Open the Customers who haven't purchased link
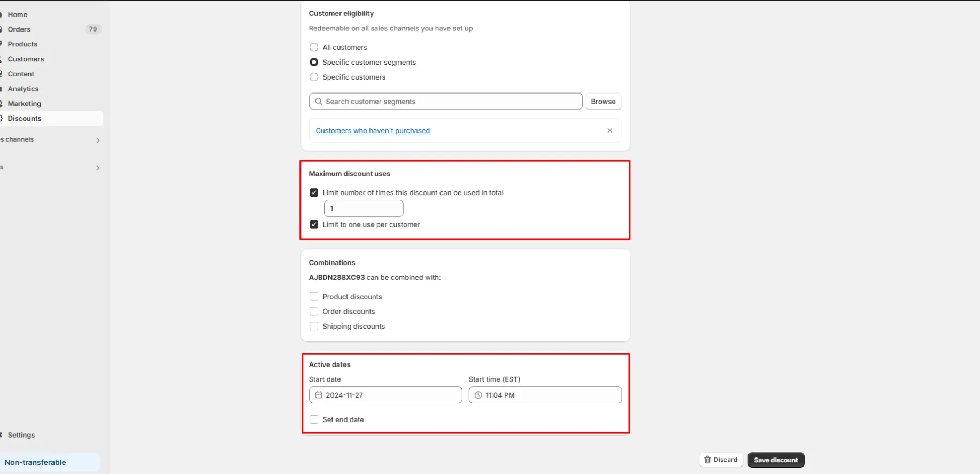Screen dimensions: 980x474 click(x=373, y=130)
